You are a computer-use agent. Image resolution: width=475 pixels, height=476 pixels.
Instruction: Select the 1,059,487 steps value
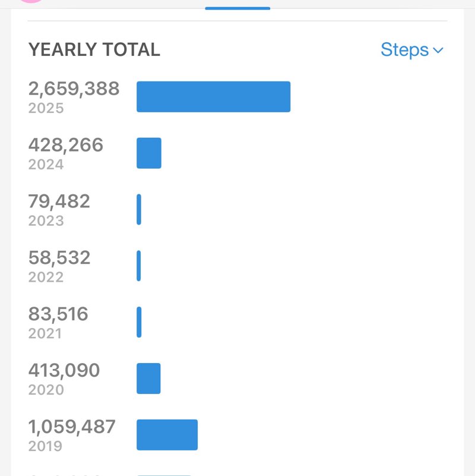pyautogui.click(x=72, y=427)
